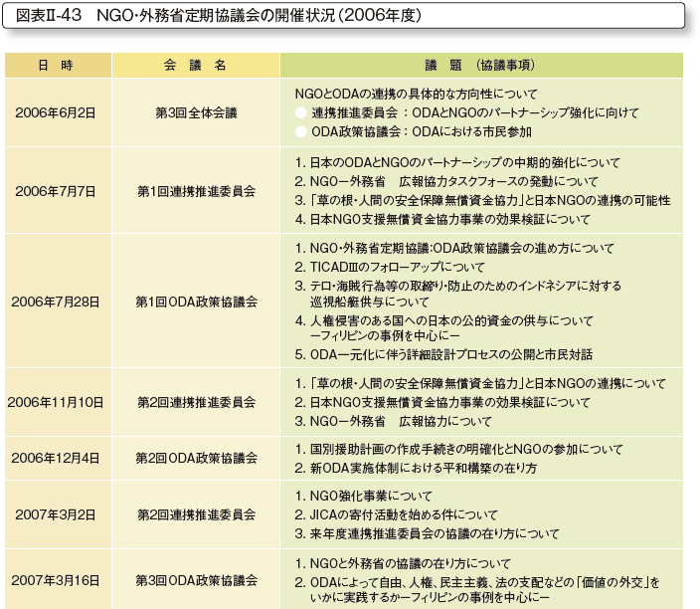Select the meeting name "第2回ODA政策協議会"
The image size is (700, 609).
(x=196, y=458)
